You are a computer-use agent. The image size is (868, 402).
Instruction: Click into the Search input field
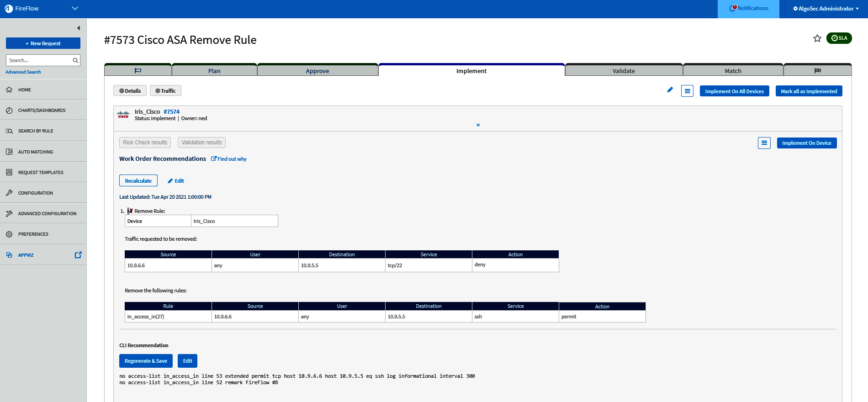point(39,60)
